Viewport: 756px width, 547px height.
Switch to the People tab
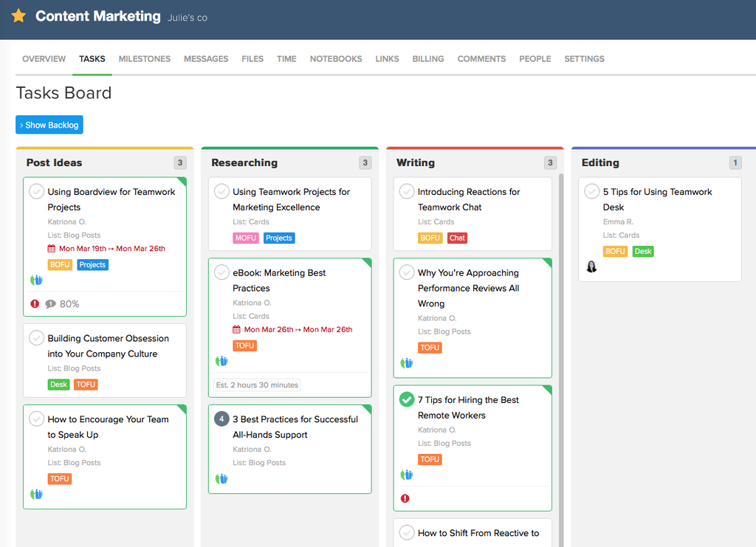click(535, 59)
